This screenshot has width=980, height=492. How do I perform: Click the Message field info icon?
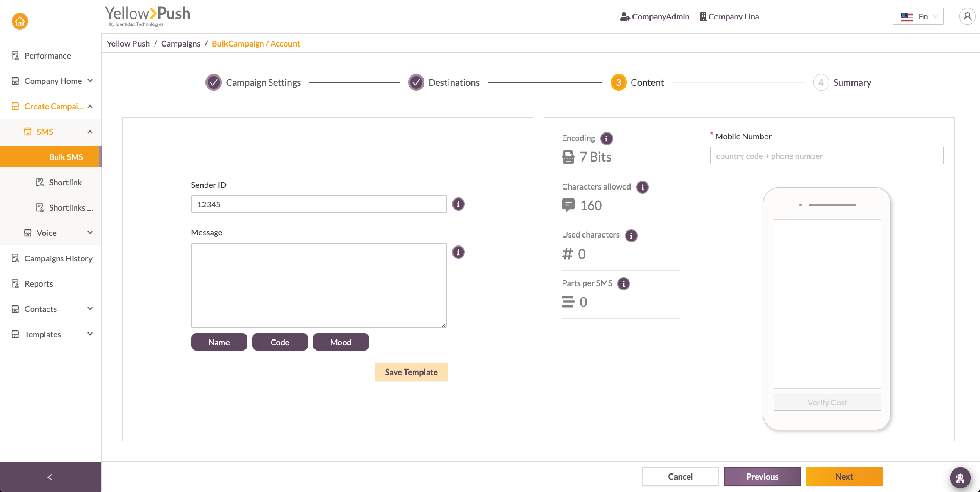click(x=458, y=252)
